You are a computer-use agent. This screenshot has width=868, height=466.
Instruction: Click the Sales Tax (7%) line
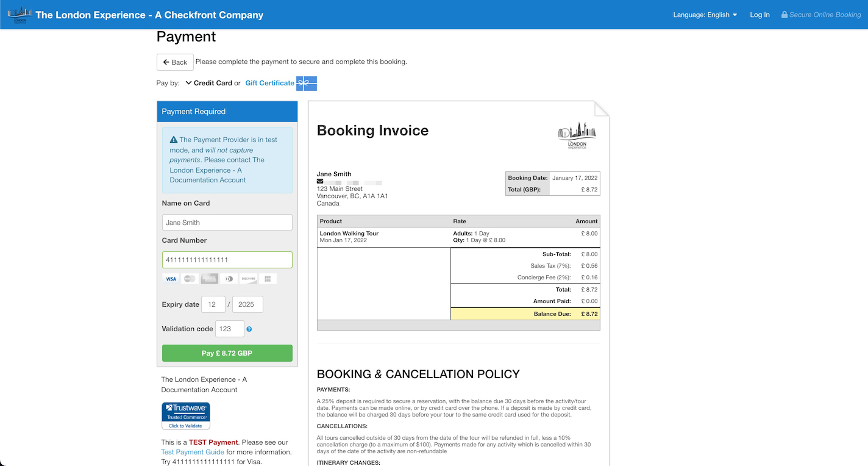(525, 266)
